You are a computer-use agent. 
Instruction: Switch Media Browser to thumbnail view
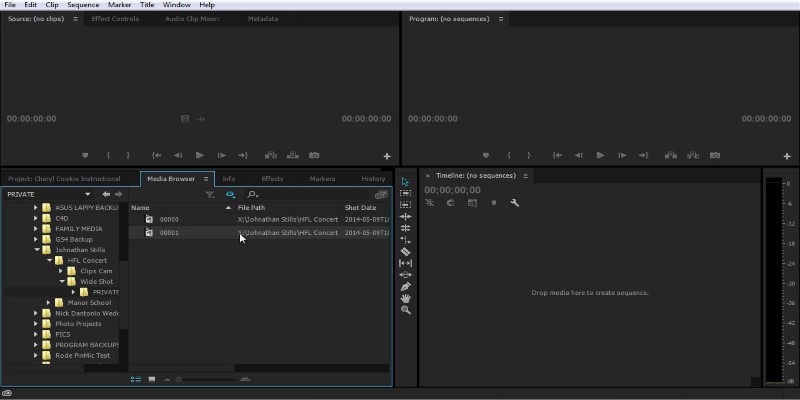152,379
